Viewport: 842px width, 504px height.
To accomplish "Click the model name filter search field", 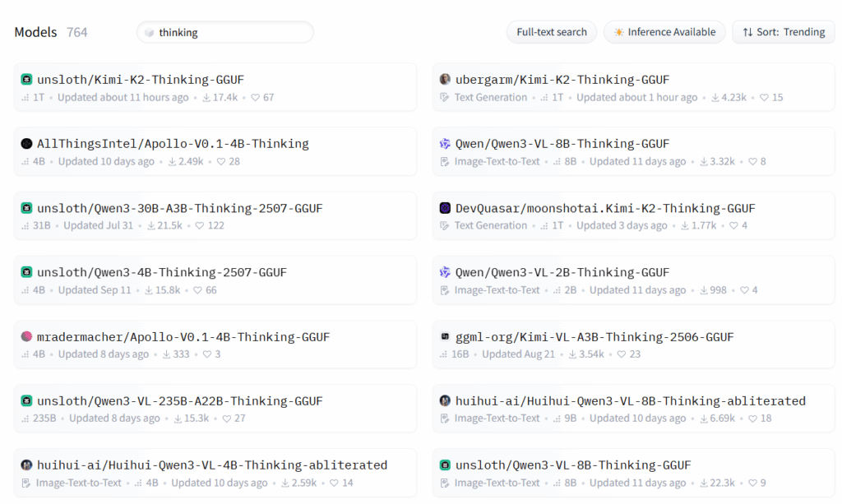I will coord(230,33).
